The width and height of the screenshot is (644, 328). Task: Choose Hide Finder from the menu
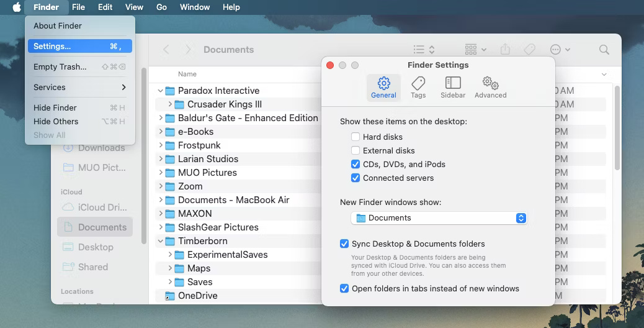coord(80,107)
